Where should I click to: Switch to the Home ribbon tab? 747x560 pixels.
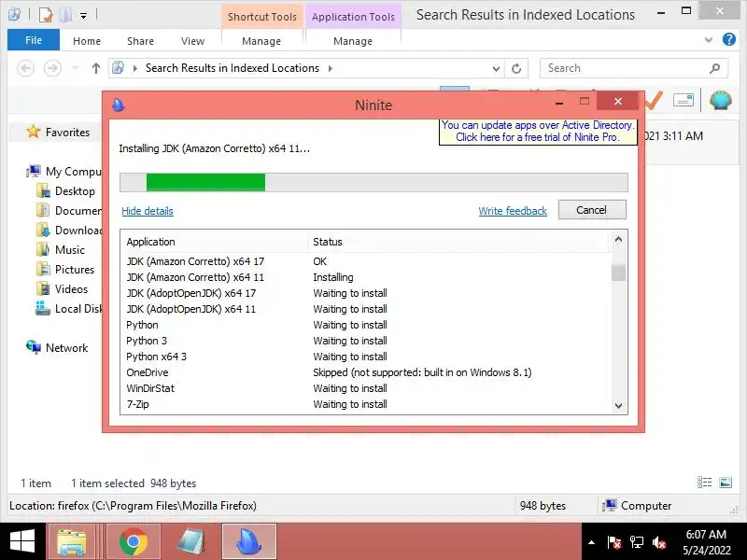(x=87, y=41)
